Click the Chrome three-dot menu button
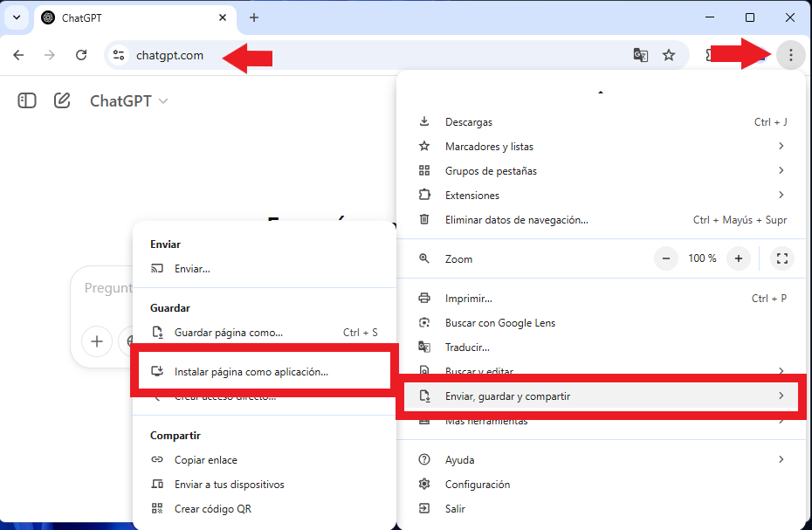Screen dimensions: 812x530 [x=790, y=55]
